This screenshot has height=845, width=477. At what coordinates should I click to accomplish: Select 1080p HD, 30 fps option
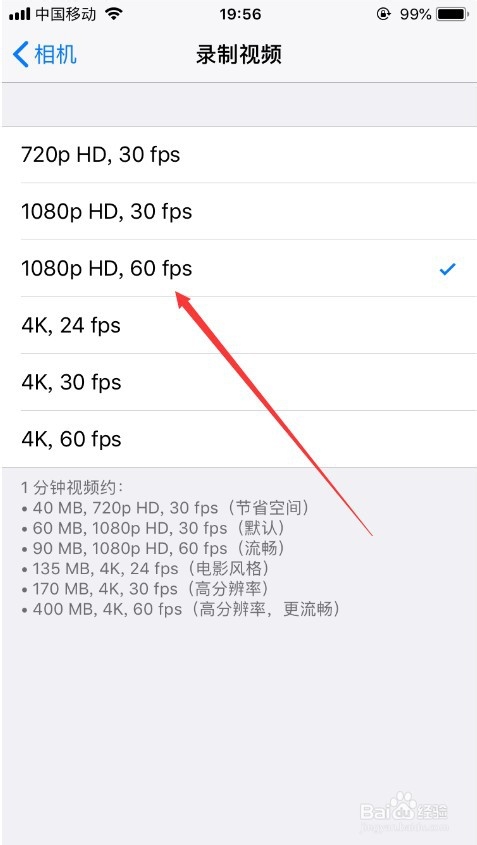click(239, 211)
